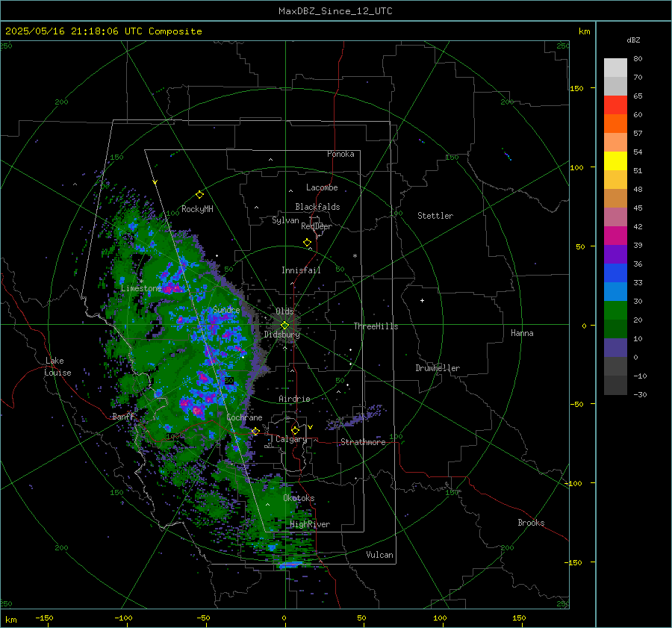Screen dimensions: 672x628
Task: Select the red 60-65 dBZ legend swatch
Action: tap(615, 105)
